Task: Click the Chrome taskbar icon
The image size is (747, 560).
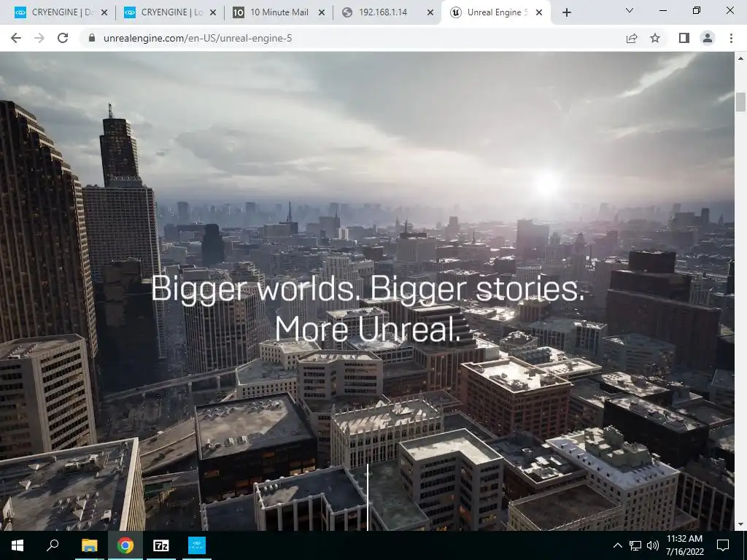Action: point(125,545)
